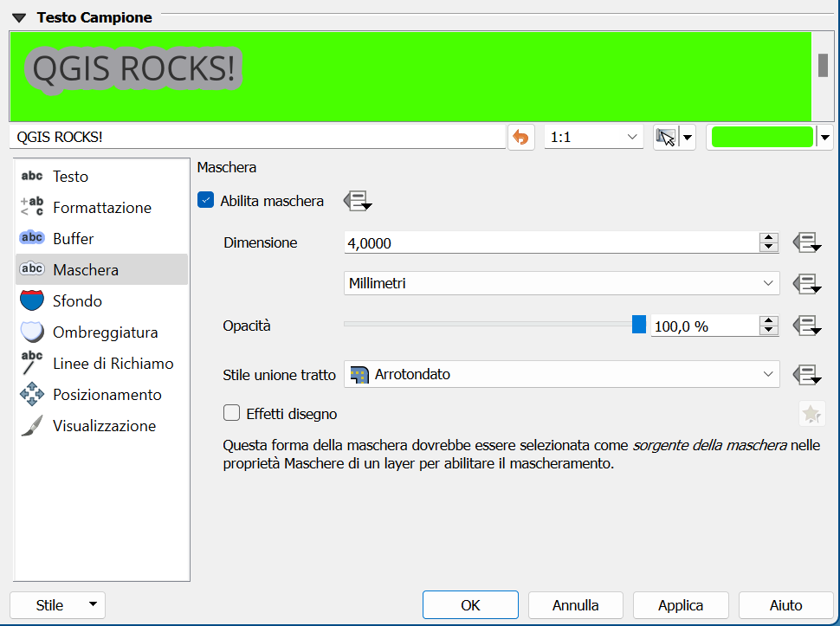
Task: Open the map picker dropdown arrow
Action: pyautogui.click(x=688, y=138)
